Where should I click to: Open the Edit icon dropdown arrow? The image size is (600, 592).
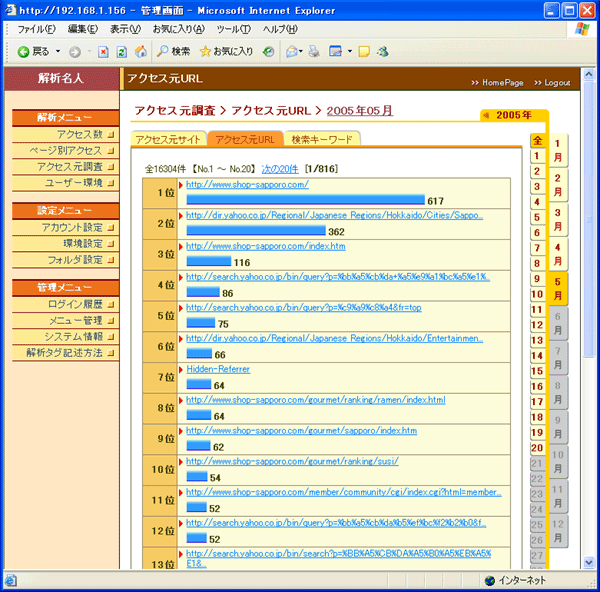click(x=350, y=51)
